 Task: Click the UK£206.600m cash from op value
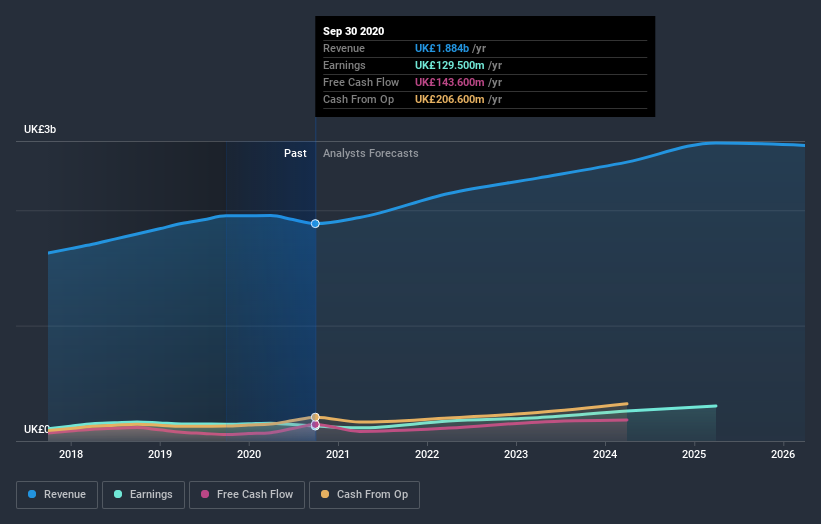tap(450, 99)
